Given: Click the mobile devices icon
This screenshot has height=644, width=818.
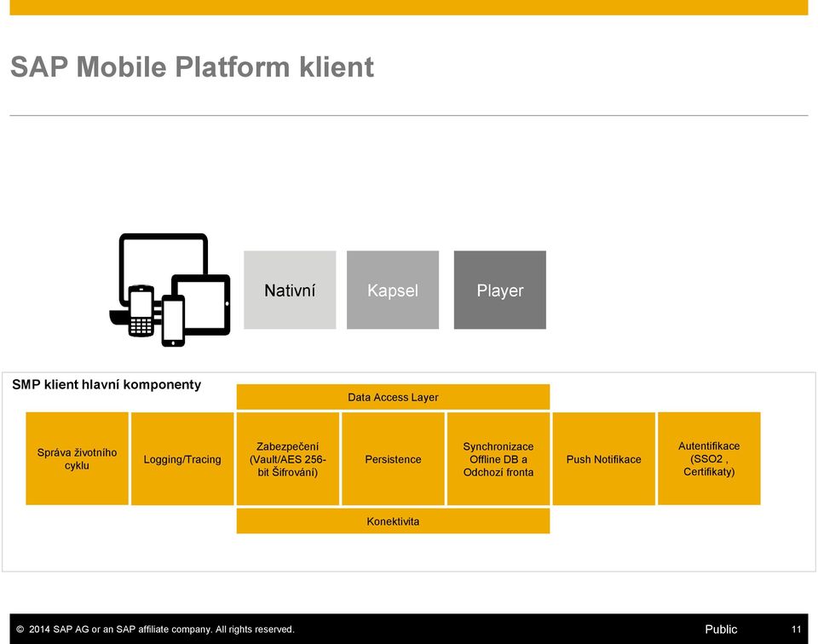Looking at the screenshot, I should click(x=170, y=290).
